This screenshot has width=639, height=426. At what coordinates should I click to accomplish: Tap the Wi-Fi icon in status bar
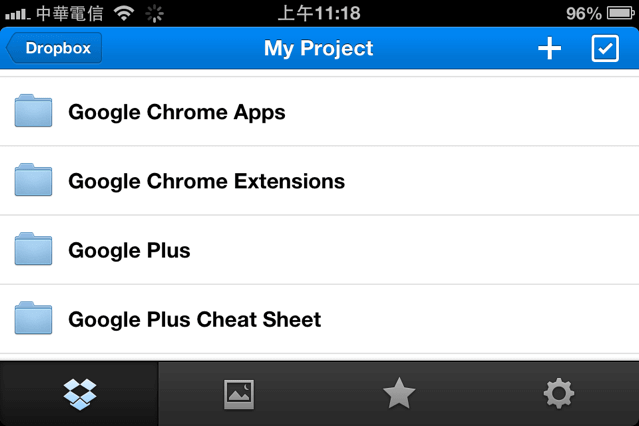(x=124, y=13)
